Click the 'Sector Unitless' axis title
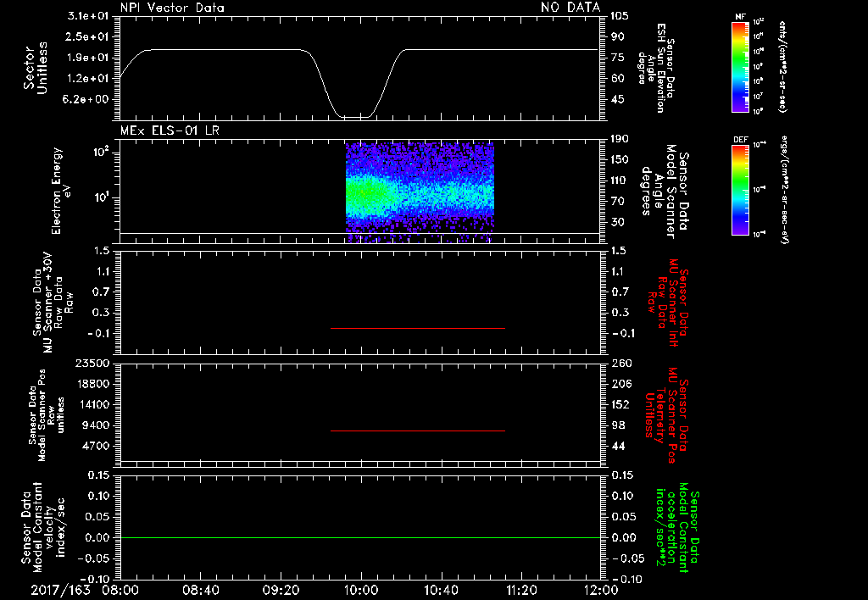The width and height of the screenshot is (868, 600). (36, 68)
